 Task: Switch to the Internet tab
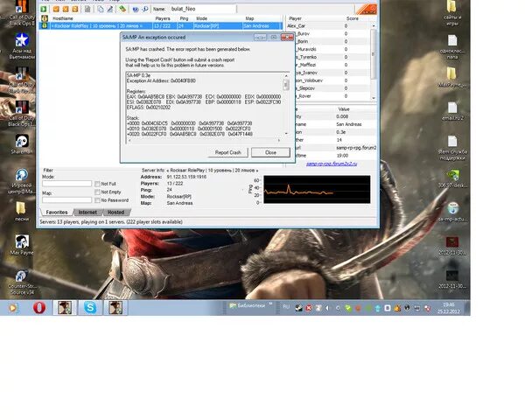click(87, 213)
